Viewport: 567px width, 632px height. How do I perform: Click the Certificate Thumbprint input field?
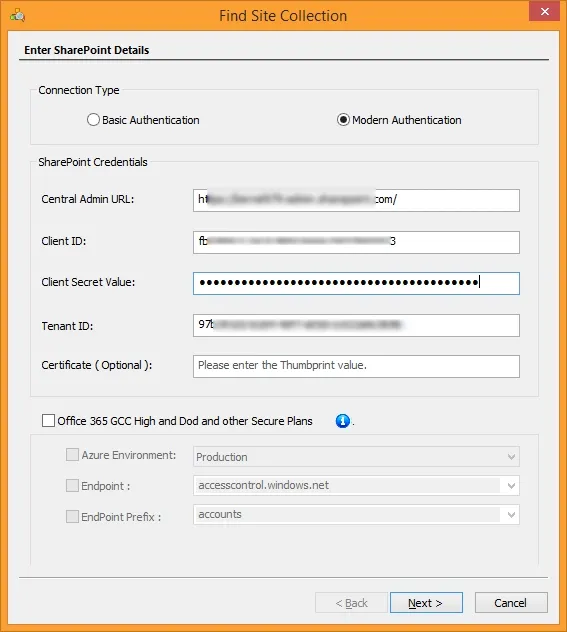pyautogui.click(x=356, y=366)
